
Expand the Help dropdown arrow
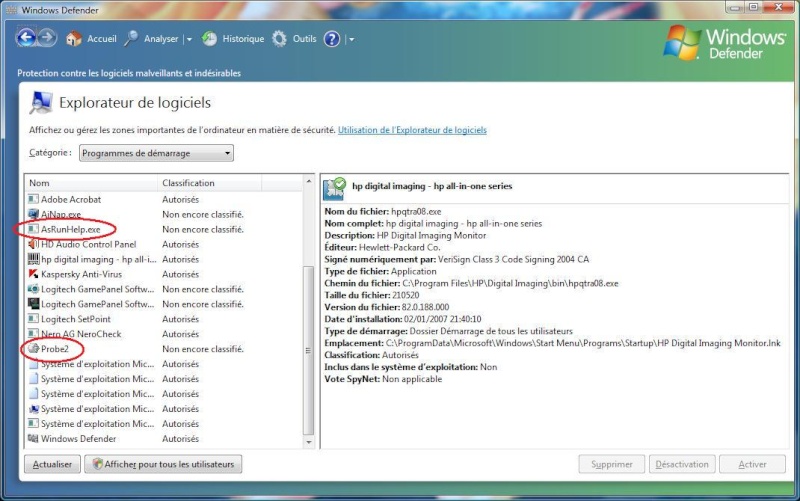[x=352, y=39]
